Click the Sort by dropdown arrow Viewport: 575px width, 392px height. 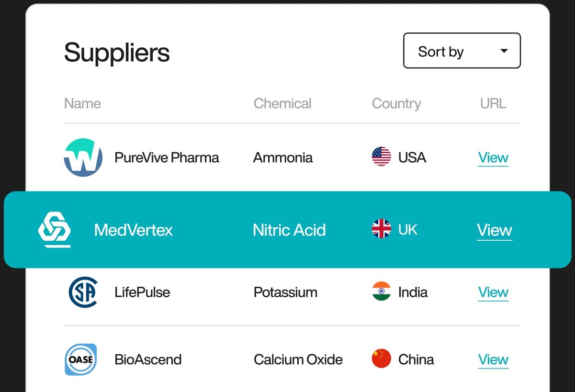(x=504, y=51)
